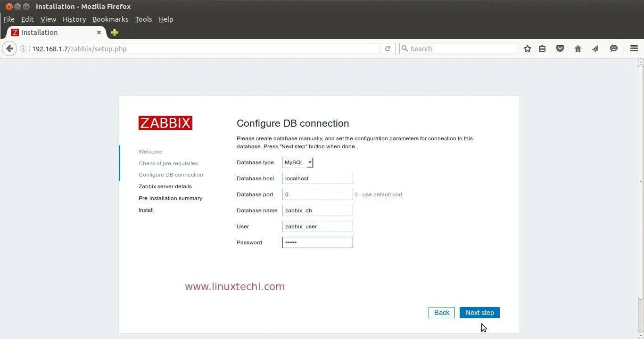644x339 pixels.
Task: Focus the Password input field
Action: [x=318, y=242]
